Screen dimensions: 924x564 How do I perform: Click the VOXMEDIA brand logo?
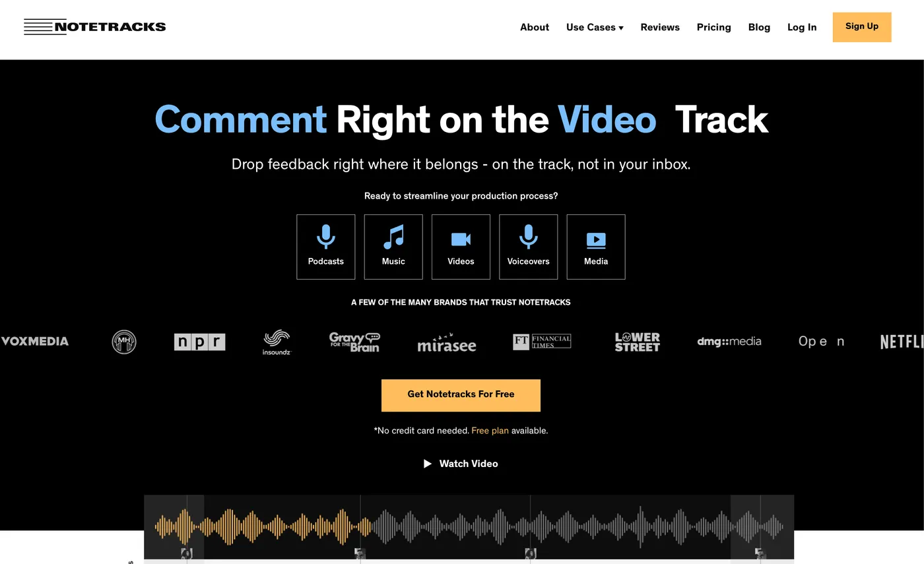point(34,341)
